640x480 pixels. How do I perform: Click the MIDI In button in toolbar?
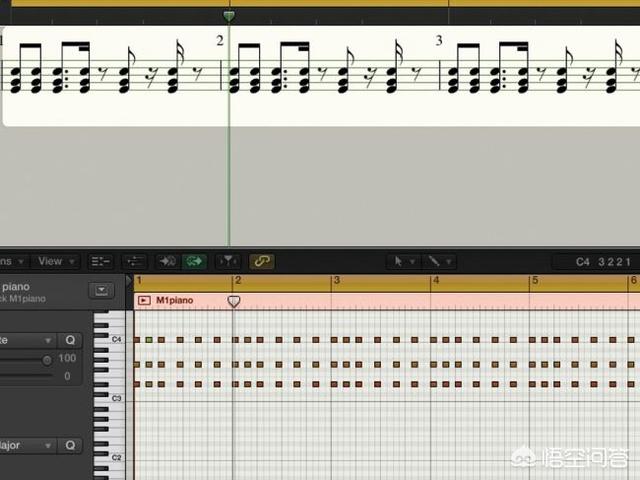(167, 261)
